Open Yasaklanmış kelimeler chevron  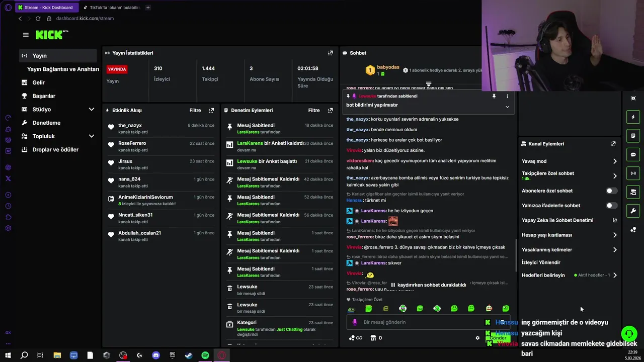pos(615,250)
